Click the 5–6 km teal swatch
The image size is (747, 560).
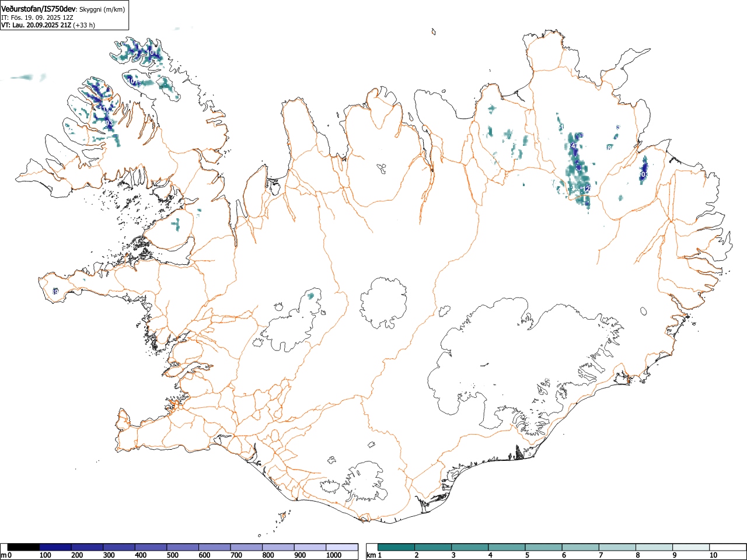click(544, 547)
